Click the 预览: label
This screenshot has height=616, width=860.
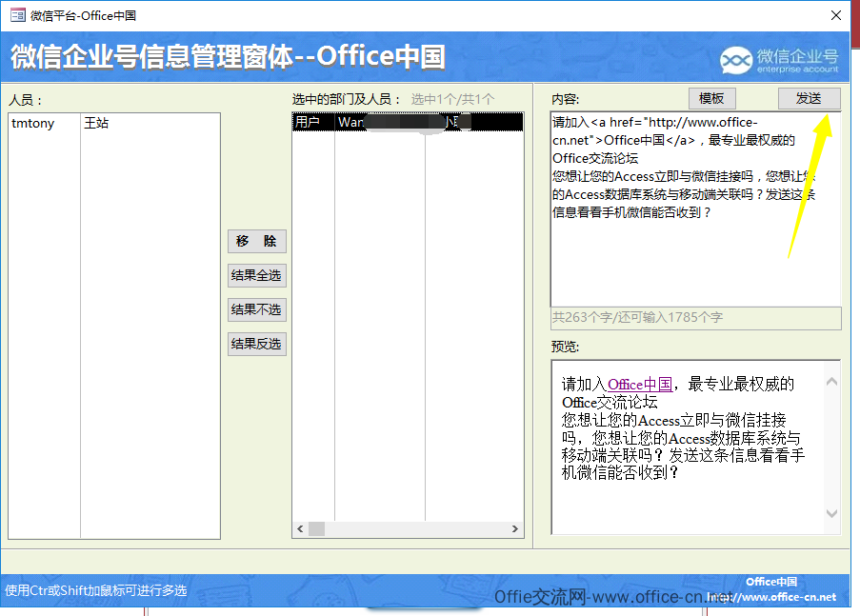pos(566,347)
